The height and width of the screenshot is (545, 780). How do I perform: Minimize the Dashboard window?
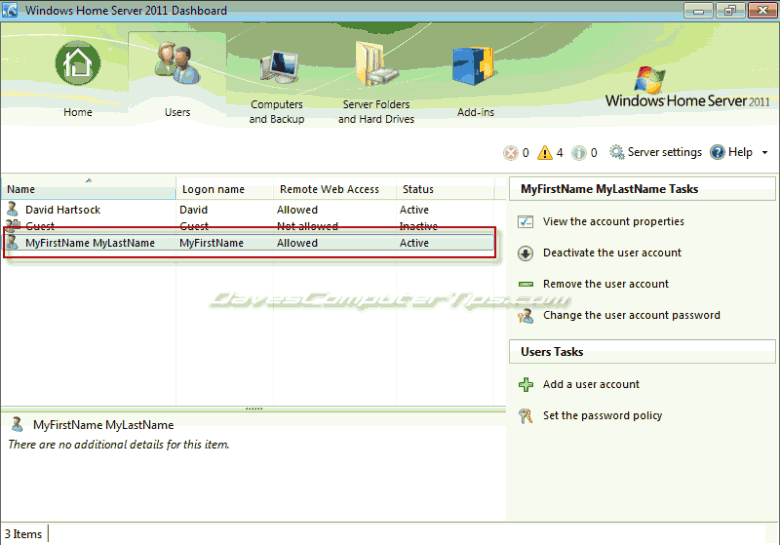coord(698,10)
